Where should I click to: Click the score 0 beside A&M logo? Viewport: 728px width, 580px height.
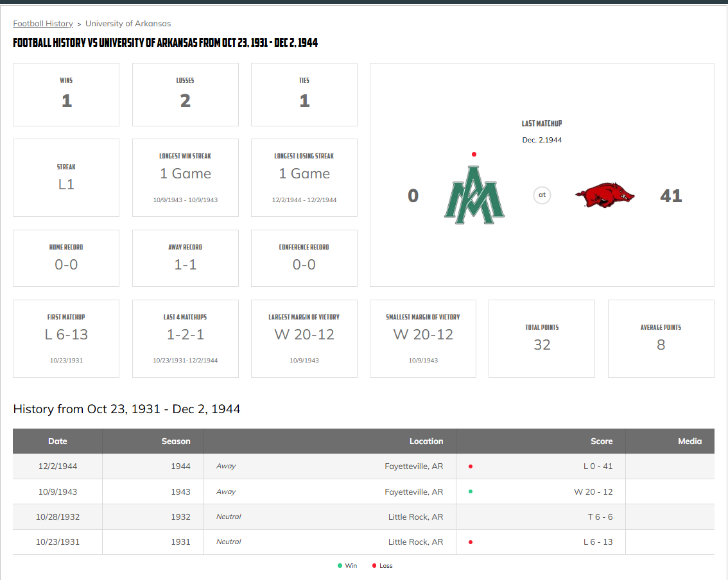coord(413,196)
